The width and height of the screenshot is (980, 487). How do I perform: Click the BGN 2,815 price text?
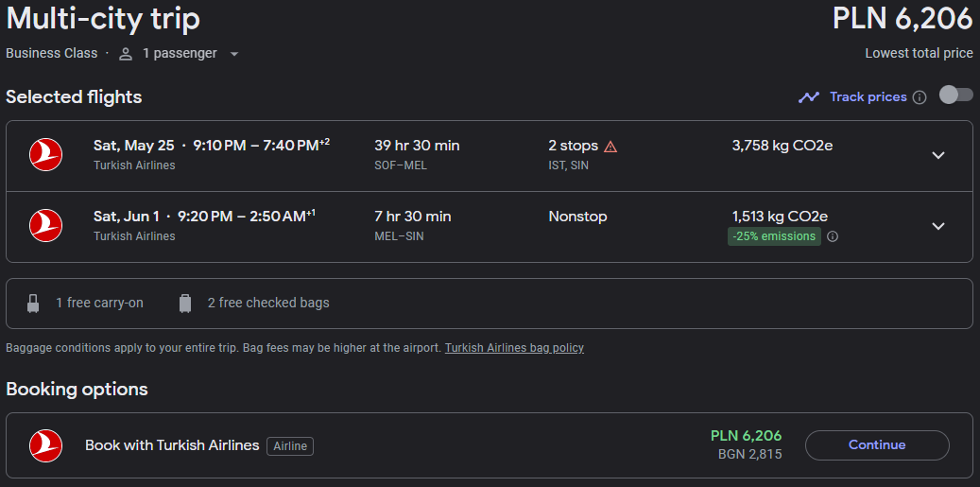750,455
